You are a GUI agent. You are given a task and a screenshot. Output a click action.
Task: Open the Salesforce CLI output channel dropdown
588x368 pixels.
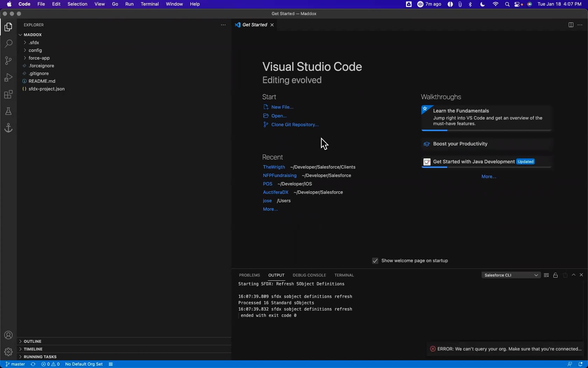(x=511, y=275)
